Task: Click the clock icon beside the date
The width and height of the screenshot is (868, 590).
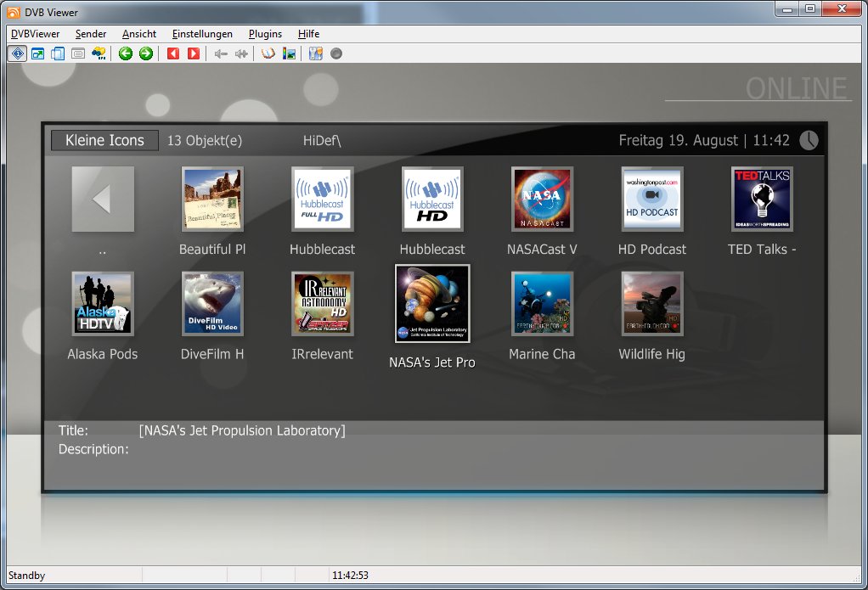Action: coord(809,140)
